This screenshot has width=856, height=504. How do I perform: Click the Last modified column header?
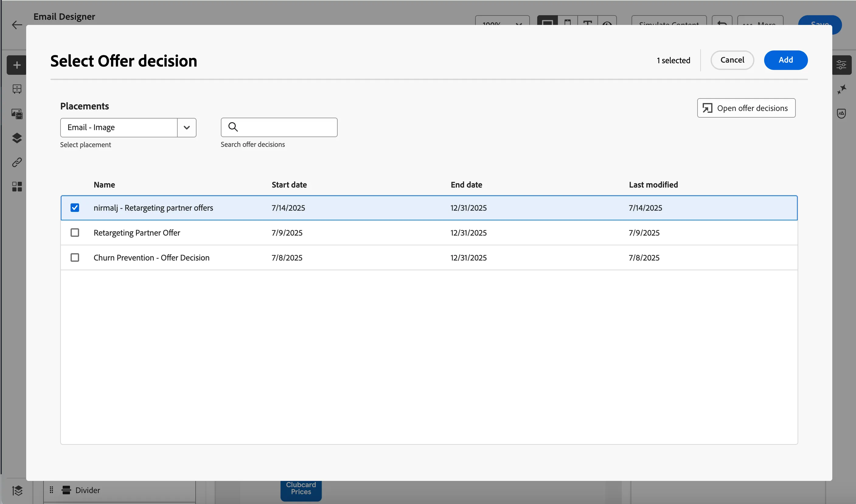coord(653,185)
